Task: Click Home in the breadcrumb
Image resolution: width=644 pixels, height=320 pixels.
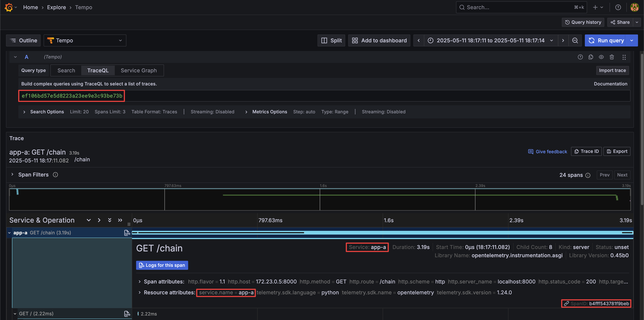Action: coord(31,7)
